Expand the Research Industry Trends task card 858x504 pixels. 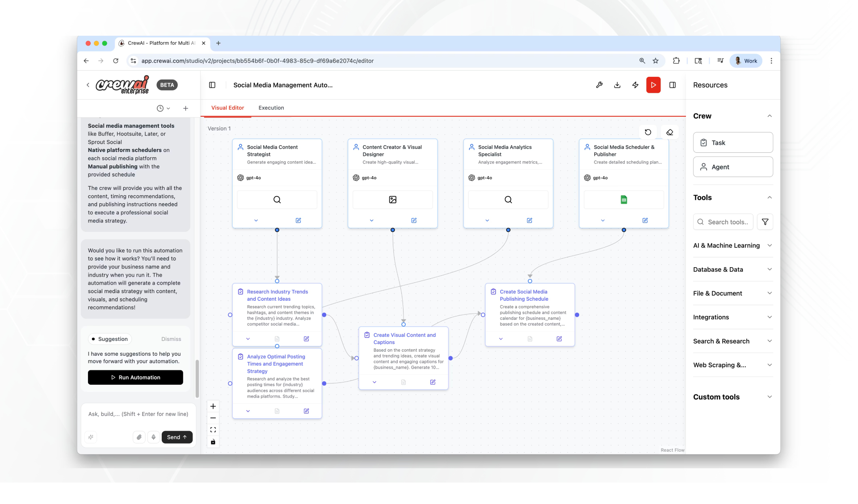[248, 339]
